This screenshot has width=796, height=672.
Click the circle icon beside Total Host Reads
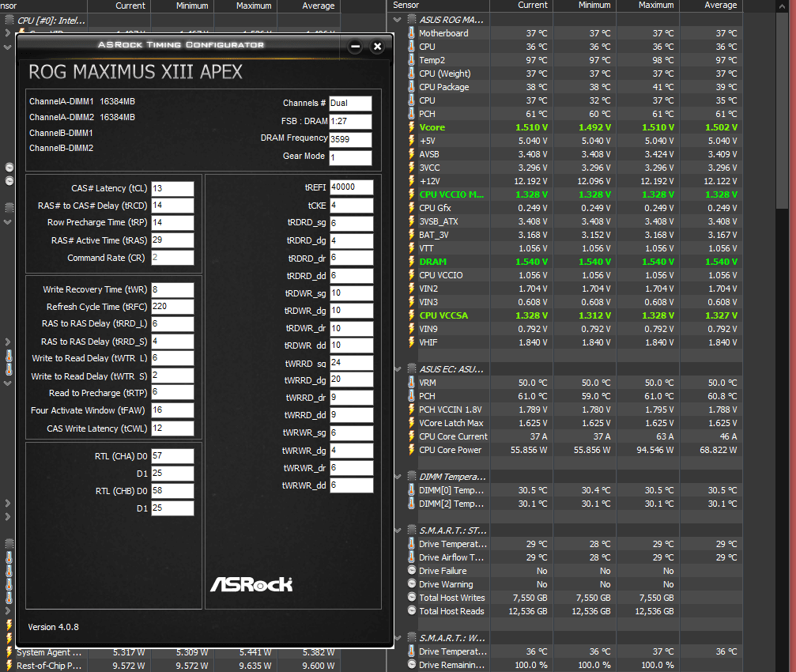(412, 611)
